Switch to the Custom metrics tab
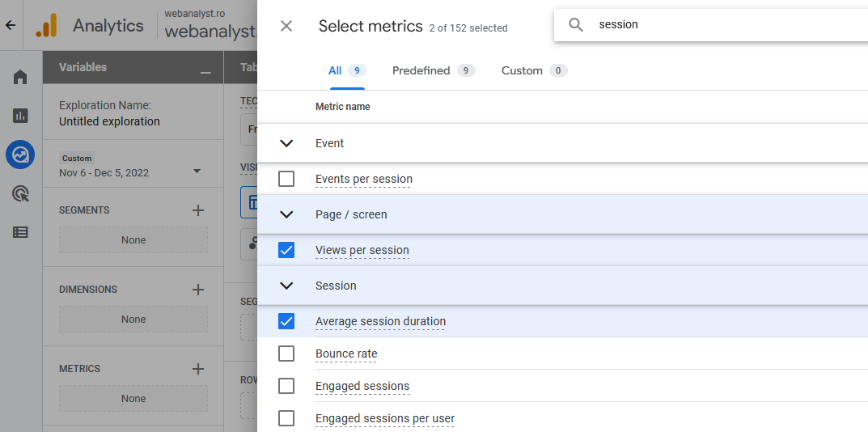 (x=534, y=70)
